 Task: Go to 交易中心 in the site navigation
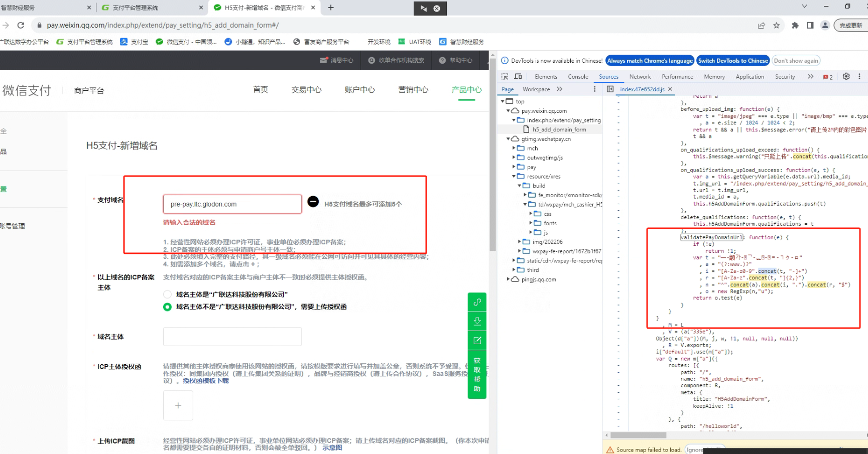click(x=306, y=90)
